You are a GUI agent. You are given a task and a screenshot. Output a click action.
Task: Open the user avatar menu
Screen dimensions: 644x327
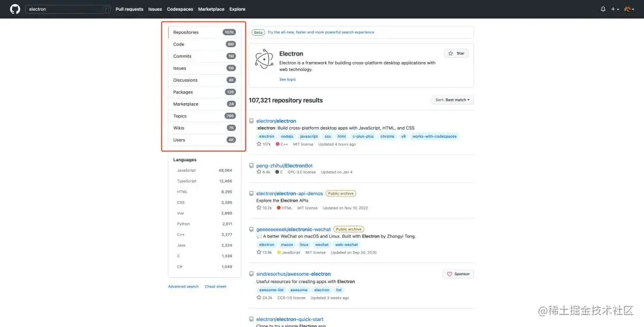tap(629, 9)
